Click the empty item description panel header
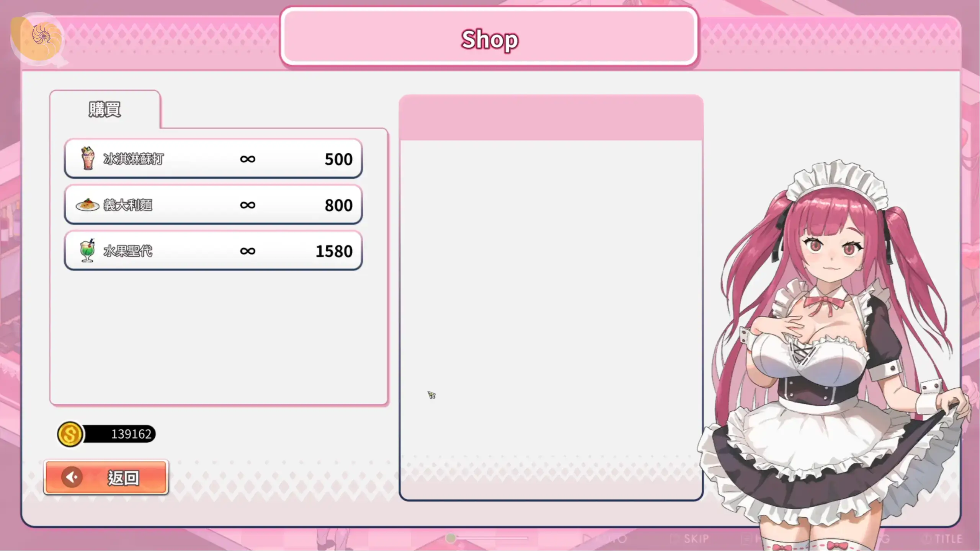Screen dimensions: 980x551 (551, 118)
